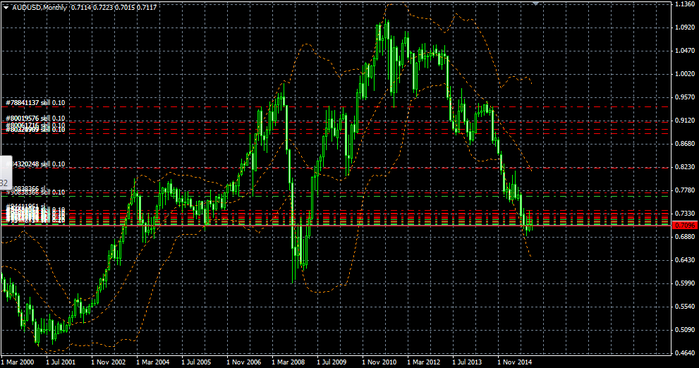The width and height of the screenshot is (699, 368).
Task: Click the 1 Nov 2006 date label
Action: pos(243,362)
